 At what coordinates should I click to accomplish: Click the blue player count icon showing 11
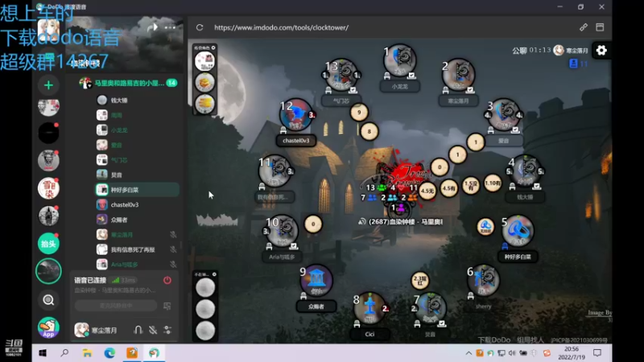573,64
